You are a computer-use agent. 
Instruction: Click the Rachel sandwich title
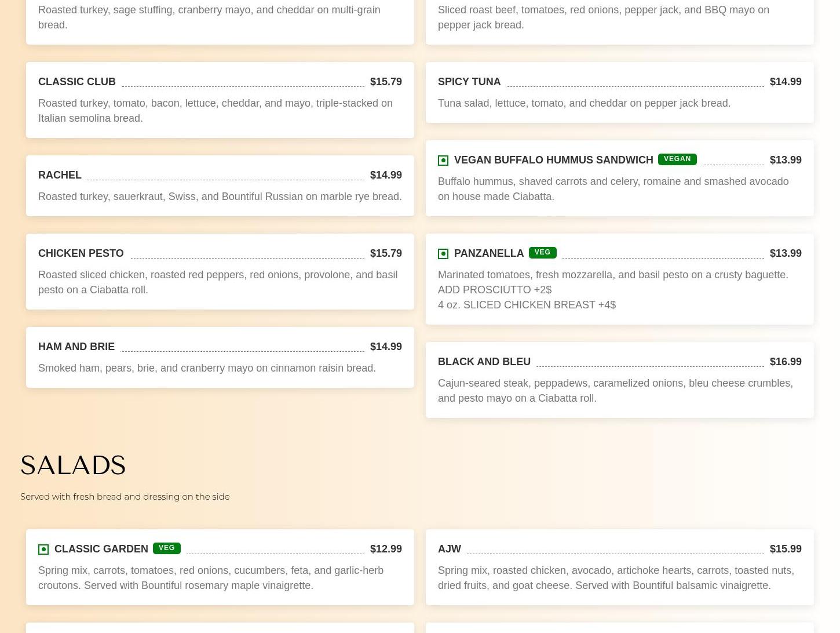point(60,175)
